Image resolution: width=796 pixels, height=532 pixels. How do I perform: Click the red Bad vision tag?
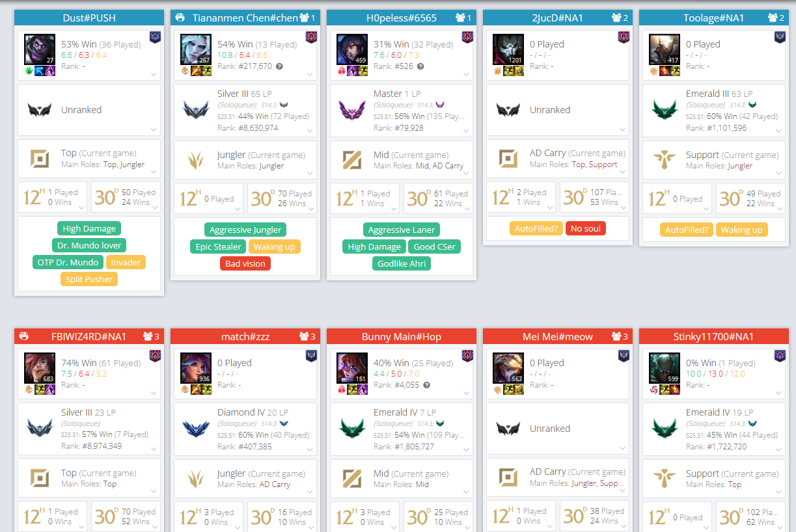pos(245,263)
